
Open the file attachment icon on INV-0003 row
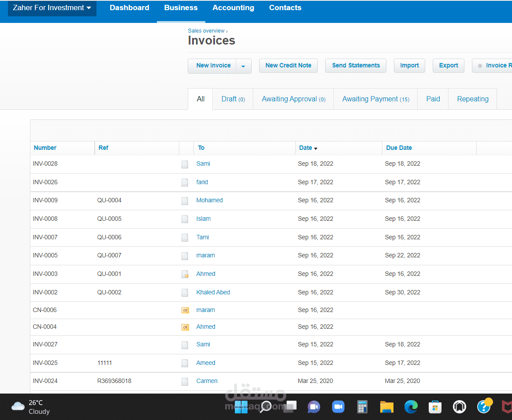(x=185, y=274)
